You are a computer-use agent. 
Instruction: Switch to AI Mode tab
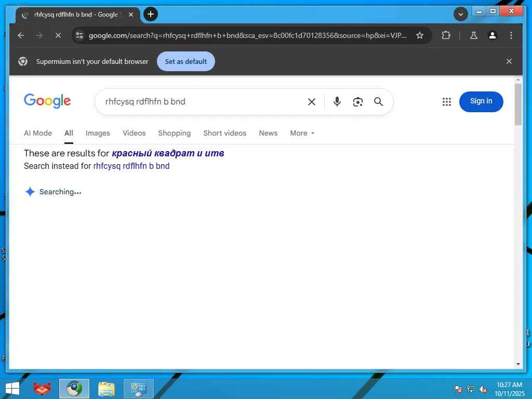click(x=38, y=133)
